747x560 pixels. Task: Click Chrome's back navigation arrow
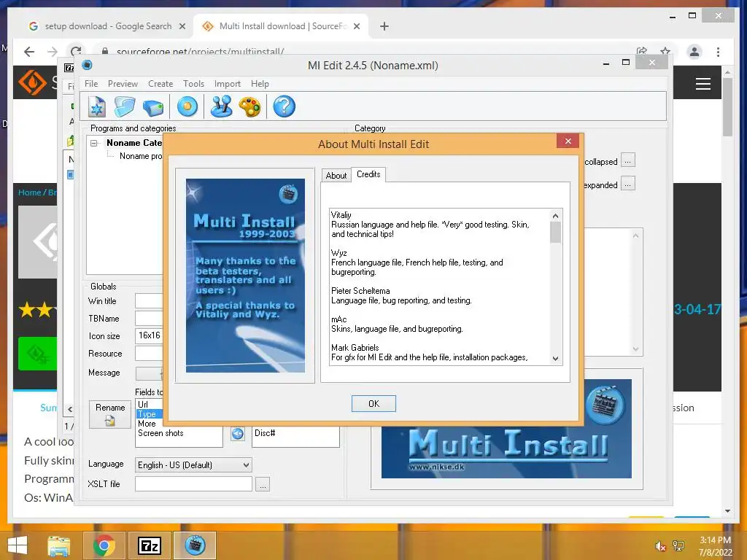tap(29, 52)
